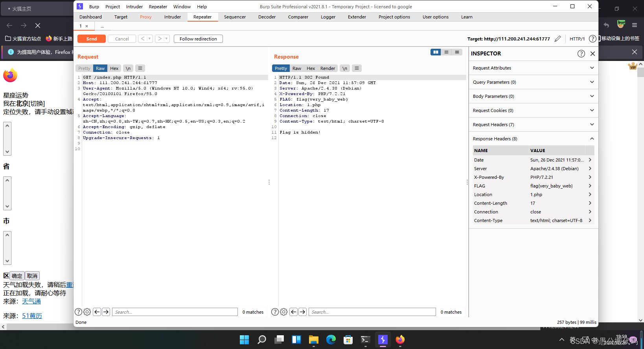Open the Project menu
This screenshot has height=349, width=644.
(x=112, y=7)
